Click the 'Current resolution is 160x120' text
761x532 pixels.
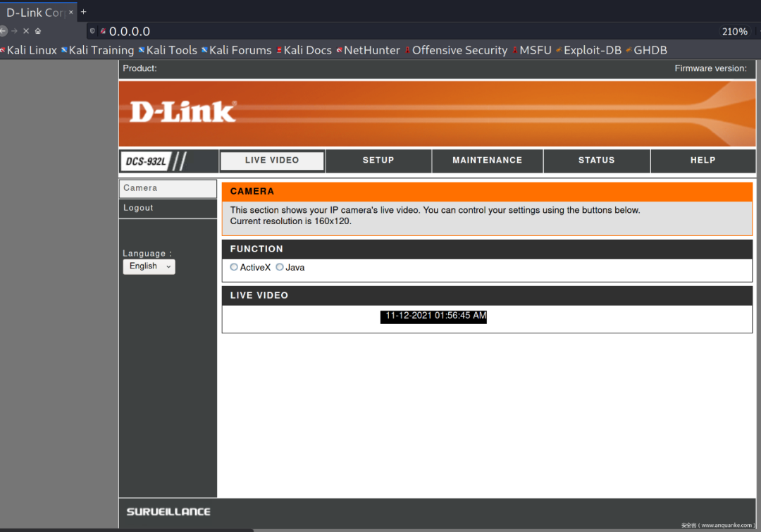point(291,221)
